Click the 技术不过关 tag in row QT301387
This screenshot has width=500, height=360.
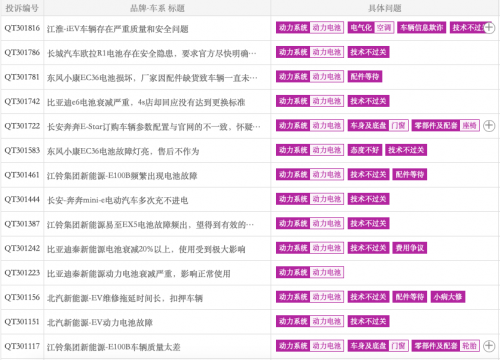(x=368, y=224)
